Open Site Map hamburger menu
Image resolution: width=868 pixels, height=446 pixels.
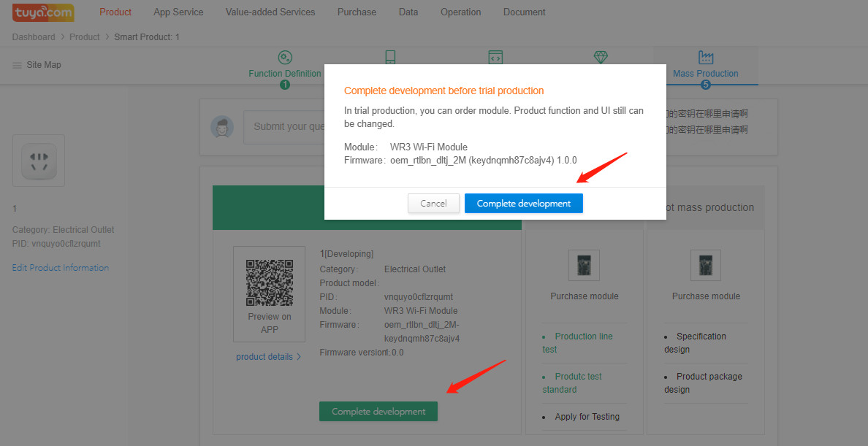coord(17,65)
